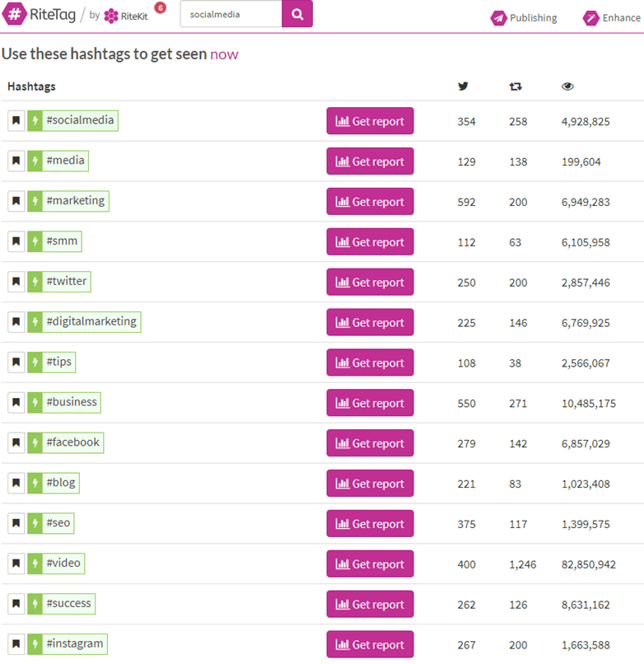644x664 pixels.
Task: Toggle bookmark for #marketing hashtag
Action: 16,201
